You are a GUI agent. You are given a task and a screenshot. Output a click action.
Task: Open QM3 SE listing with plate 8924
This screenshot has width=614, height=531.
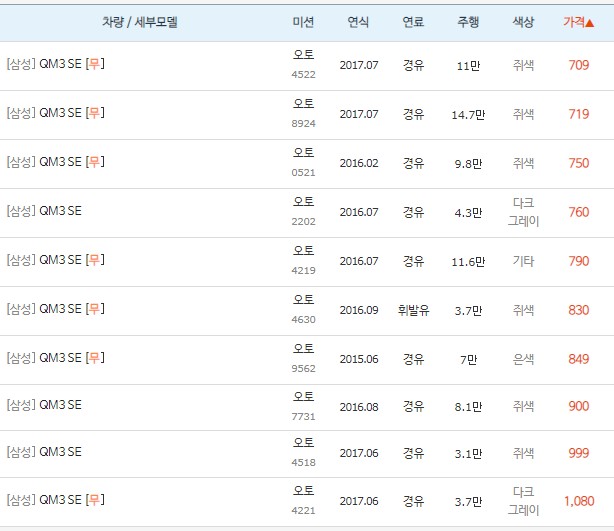[56, 113]
